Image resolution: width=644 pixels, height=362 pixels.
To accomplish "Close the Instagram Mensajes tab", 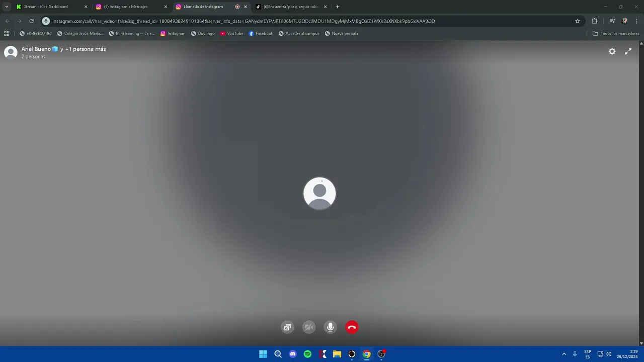I will (x=166, y=7).
